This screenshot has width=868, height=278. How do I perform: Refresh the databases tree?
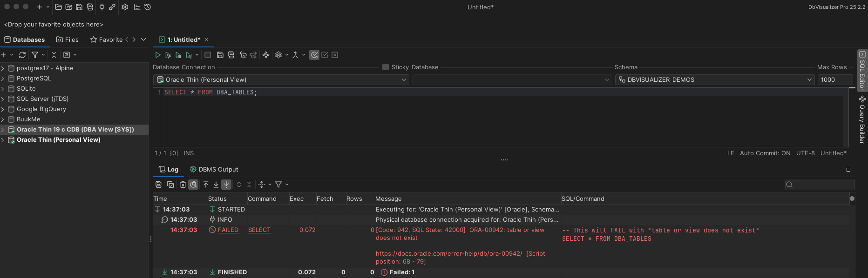coord(22,55)
